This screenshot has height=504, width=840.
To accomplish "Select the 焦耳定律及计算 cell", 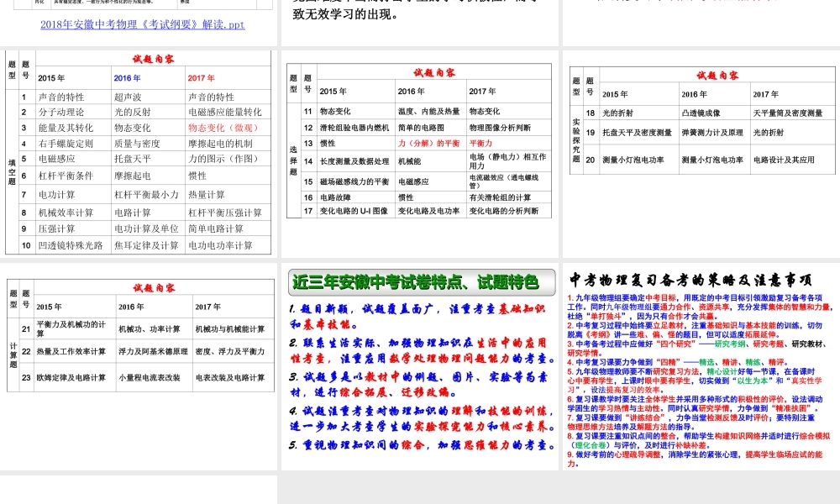I will tap(146, 245).
